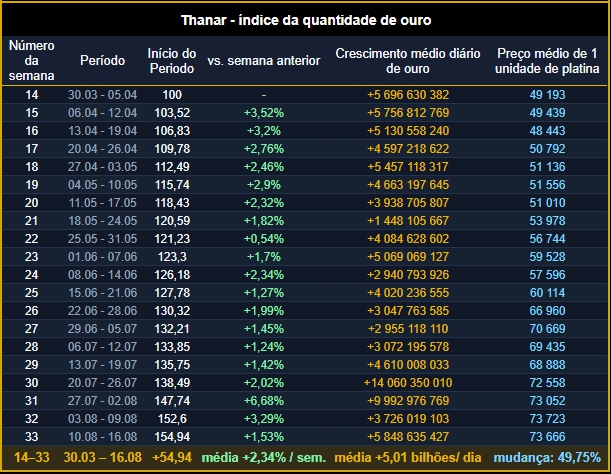Click the index value '103,52'
611x474 pixels.
(x=172, y=113)
